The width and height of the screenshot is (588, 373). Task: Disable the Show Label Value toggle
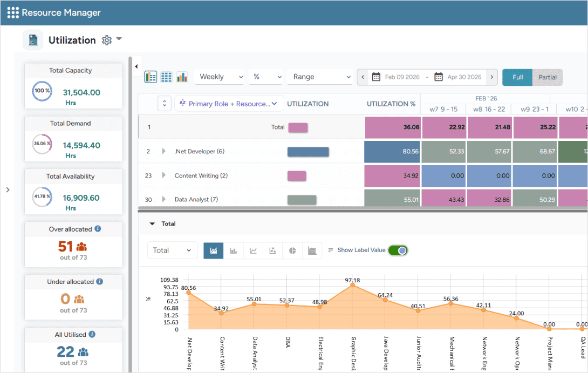click(x=398, y=250)
